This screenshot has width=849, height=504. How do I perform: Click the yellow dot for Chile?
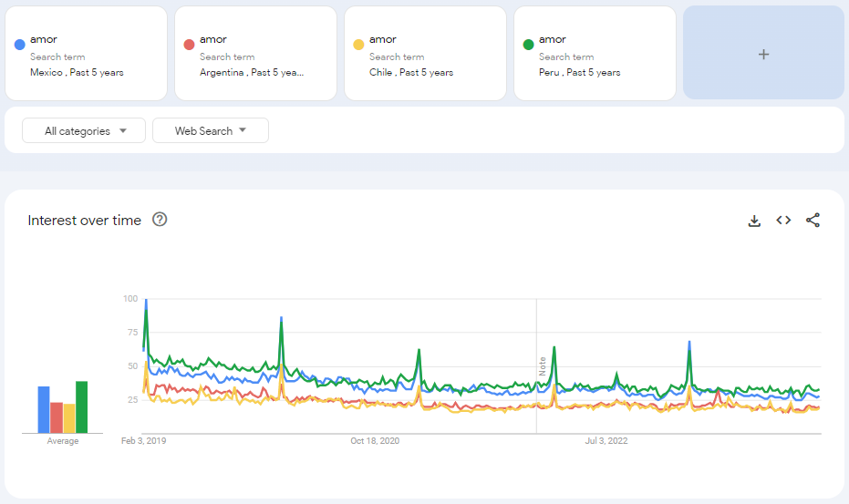[x=358, y=45]
